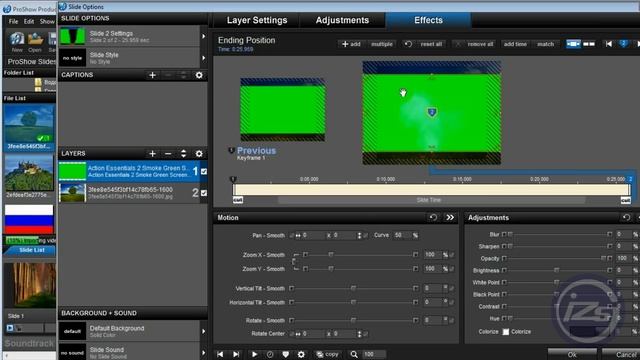640x360 pixels.
Task: Click the shield keyframe icon in bottom toolbar
Action: 285,354
